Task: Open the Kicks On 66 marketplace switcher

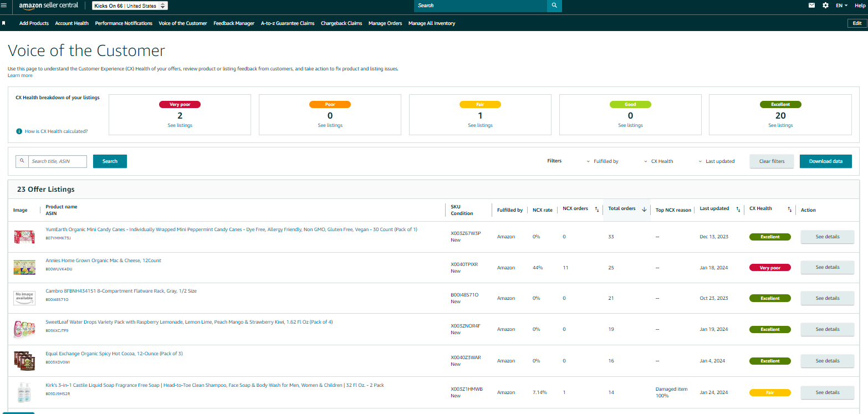Action: (x=130, y=6)
